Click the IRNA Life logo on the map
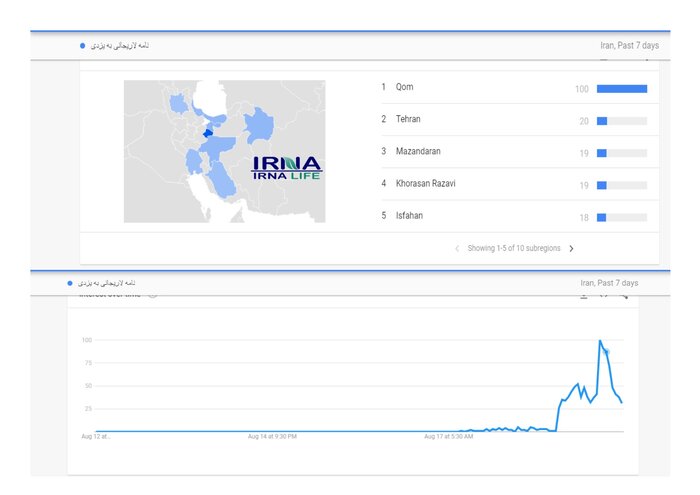 (286, 169)
